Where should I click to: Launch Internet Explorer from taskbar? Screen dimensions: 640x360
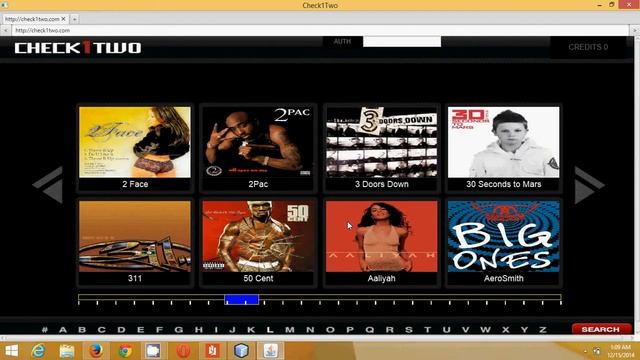pos(38,351)
